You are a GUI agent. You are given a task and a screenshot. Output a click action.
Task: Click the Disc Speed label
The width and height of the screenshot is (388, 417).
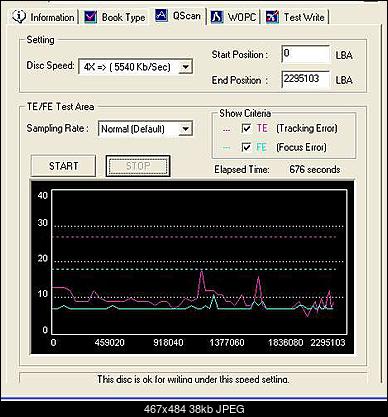[50, 65]
